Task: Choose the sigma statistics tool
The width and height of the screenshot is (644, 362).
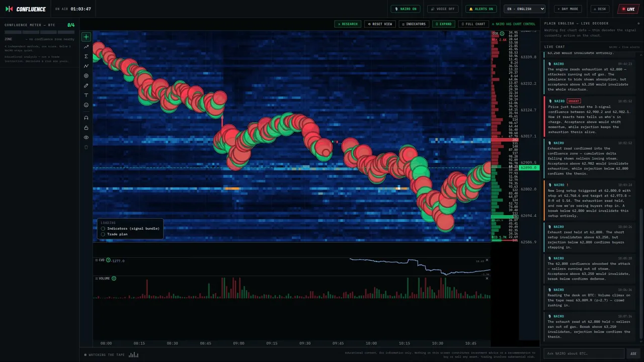Action: 86,56
